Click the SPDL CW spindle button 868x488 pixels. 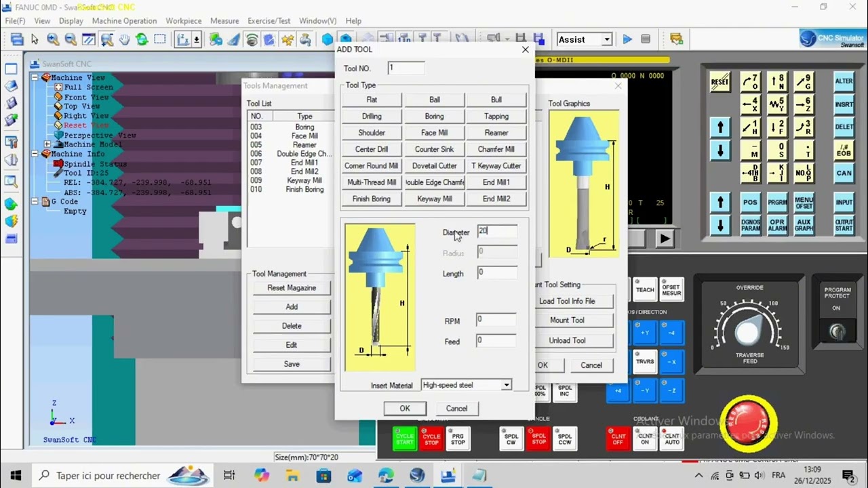pyautogui.click(x=511, y=439)
